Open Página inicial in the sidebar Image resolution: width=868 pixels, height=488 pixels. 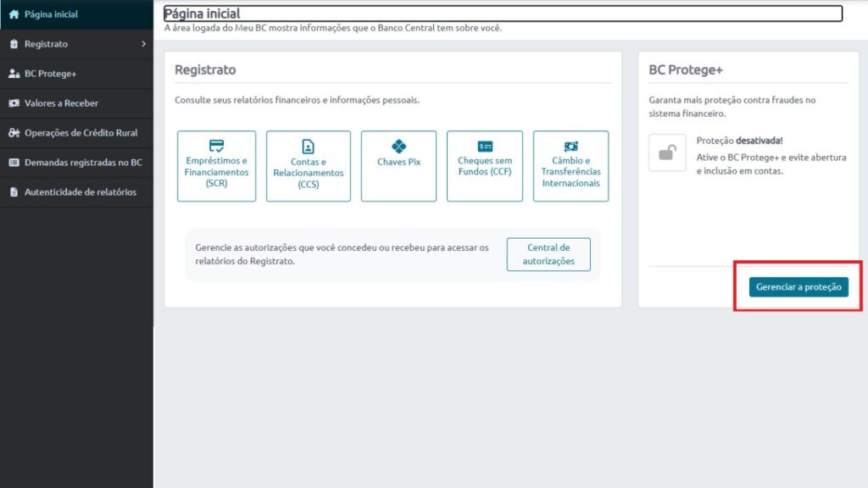(x=76, y=14)
